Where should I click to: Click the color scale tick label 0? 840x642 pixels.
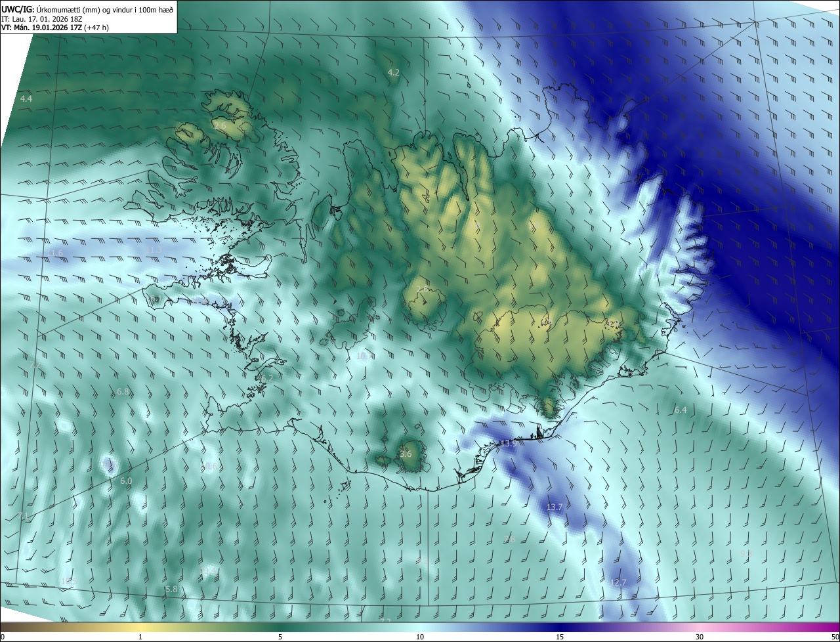pos(2,637)
